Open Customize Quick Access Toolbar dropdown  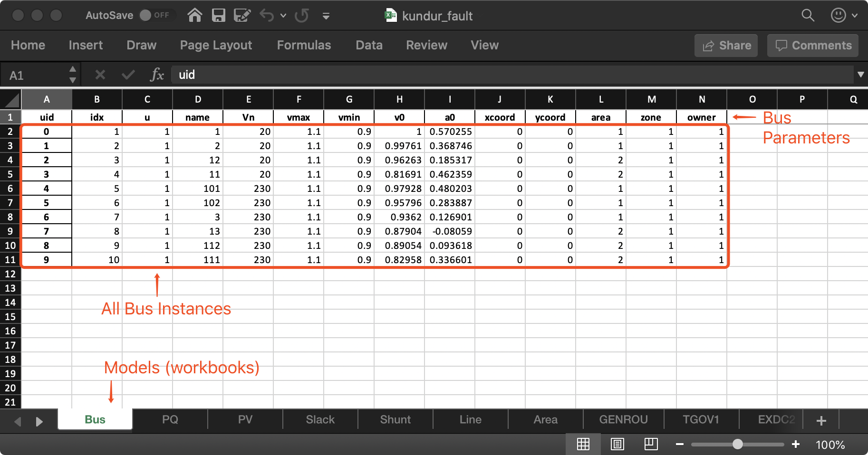(x=326, y=16)
